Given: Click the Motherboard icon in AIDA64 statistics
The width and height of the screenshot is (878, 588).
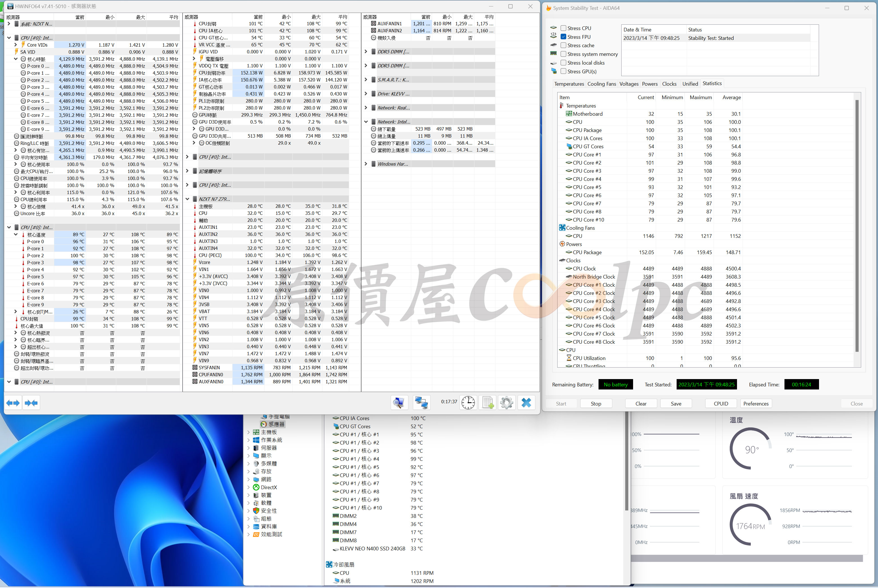Looking at the screenshot, I should [568, 114].
